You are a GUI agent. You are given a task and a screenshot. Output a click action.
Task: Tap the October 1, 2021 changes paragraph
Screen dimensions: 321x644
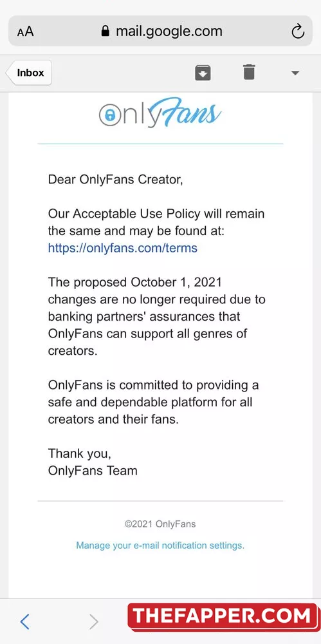[x=157, y=317]
